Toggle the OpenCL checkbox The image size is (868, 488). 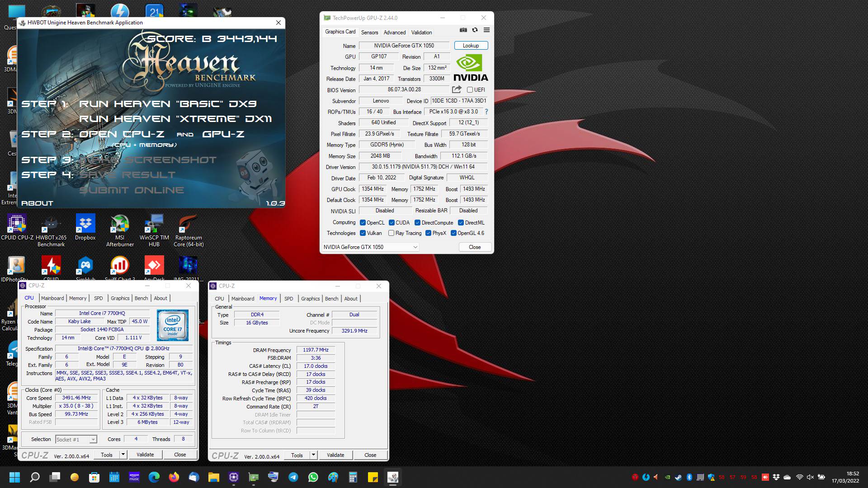click(x=363, y=223)
